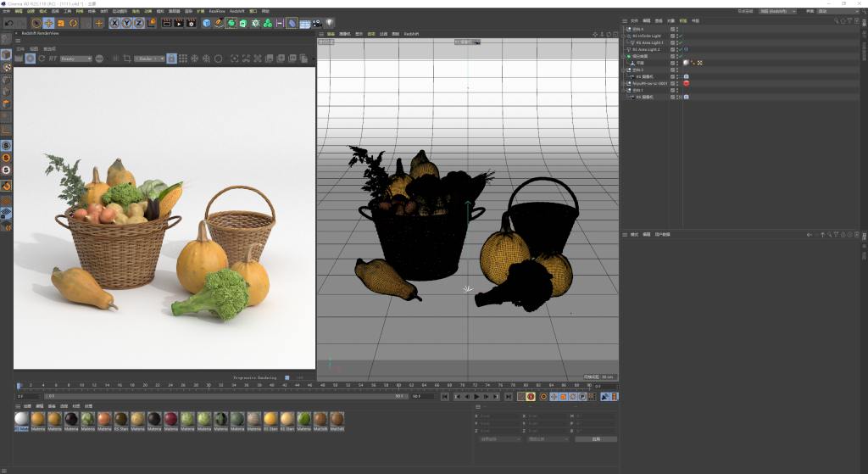
Task: Toggle RS Area Light.2 enabled checkmark
Action: tap(681, 49)
